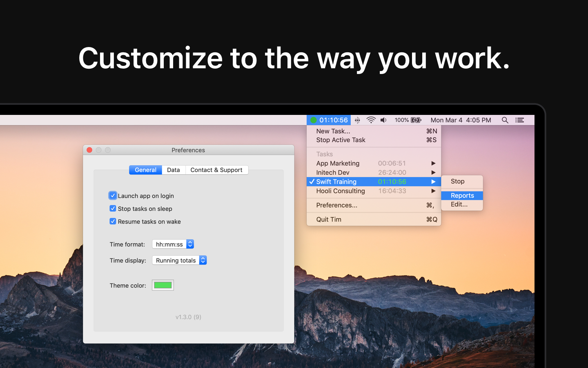Open the Bluetooth menu bar icon

click(x=357, y=120)
